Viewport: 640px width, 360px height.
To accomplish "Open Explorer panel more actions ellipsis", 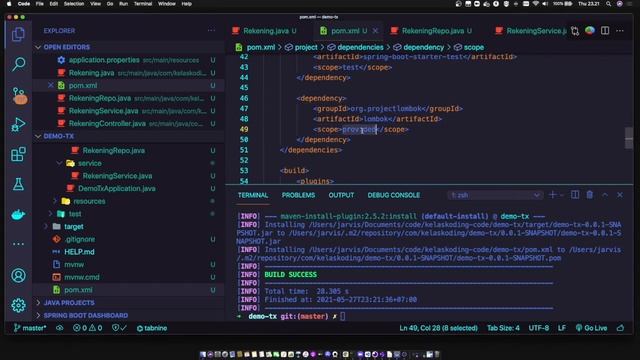I will 211,31.
